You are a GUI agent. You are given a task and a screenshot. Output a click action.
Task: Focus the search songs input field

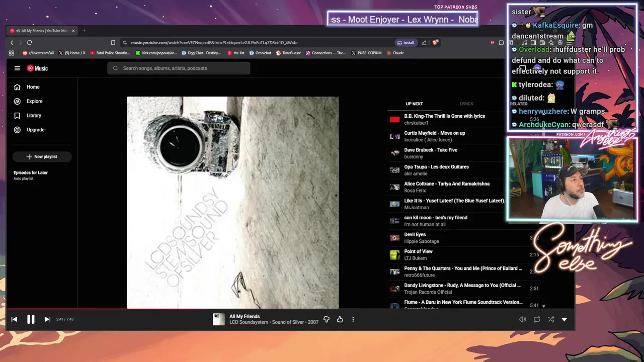(179, 68)
